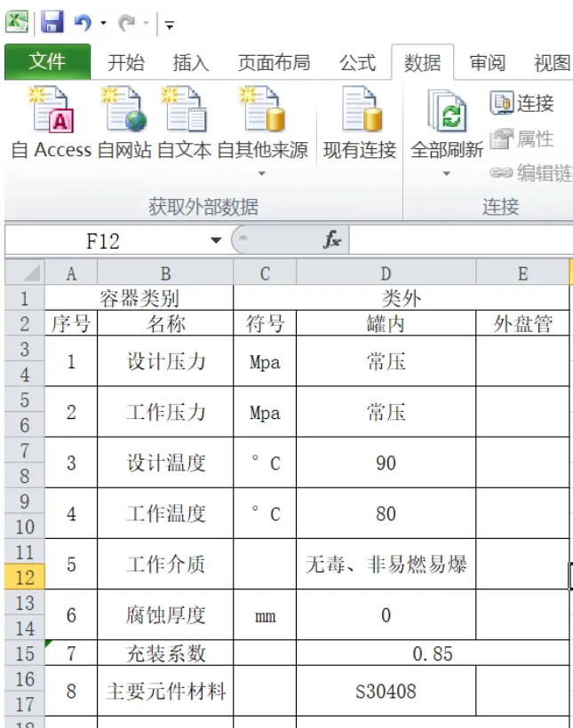This screenshot has height=728, width=573.
Task: Switch to the 插入 ribbon tab
Action: [x=190, y=63]
